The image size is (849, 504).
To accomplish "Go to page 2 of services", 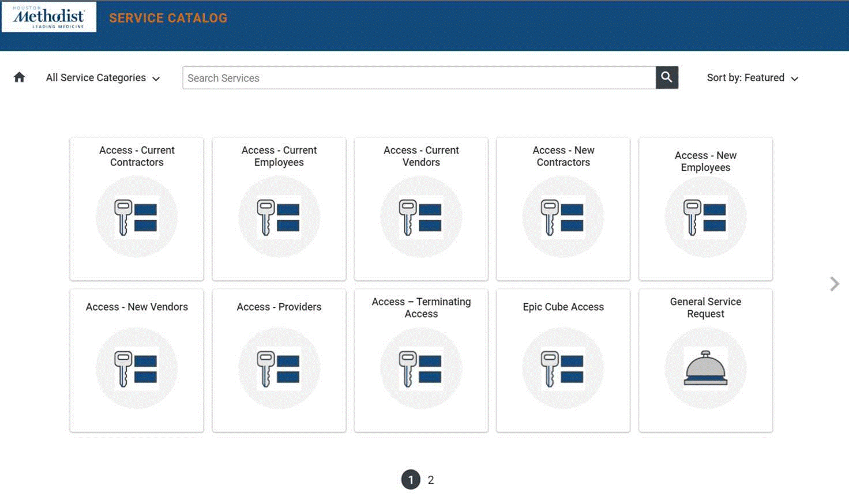I will [x=431, y=480].
